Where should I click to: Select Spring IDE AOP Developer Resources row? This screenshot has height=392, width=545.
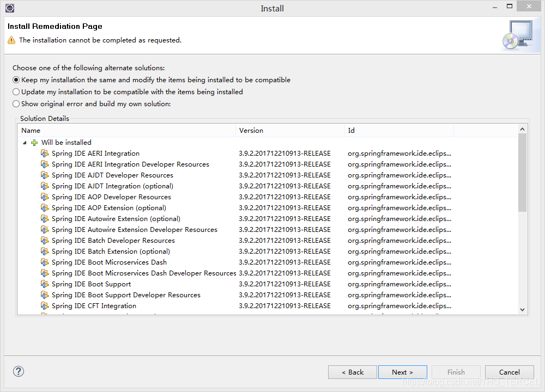pyautogui.click(x=111, y=197)
